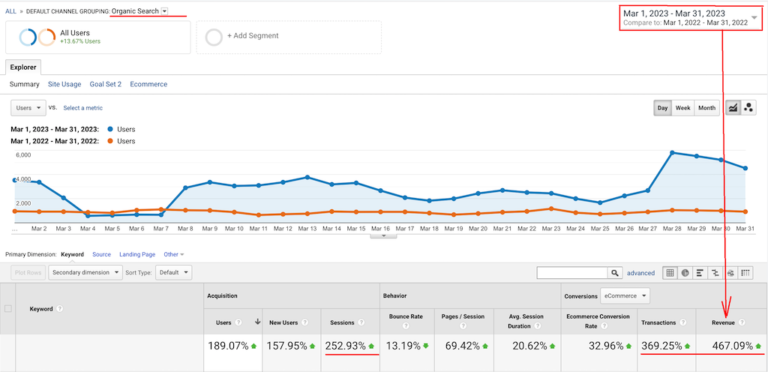Switch to the Percentage pie chart view
768x372 pixels.
coord(684,273)
